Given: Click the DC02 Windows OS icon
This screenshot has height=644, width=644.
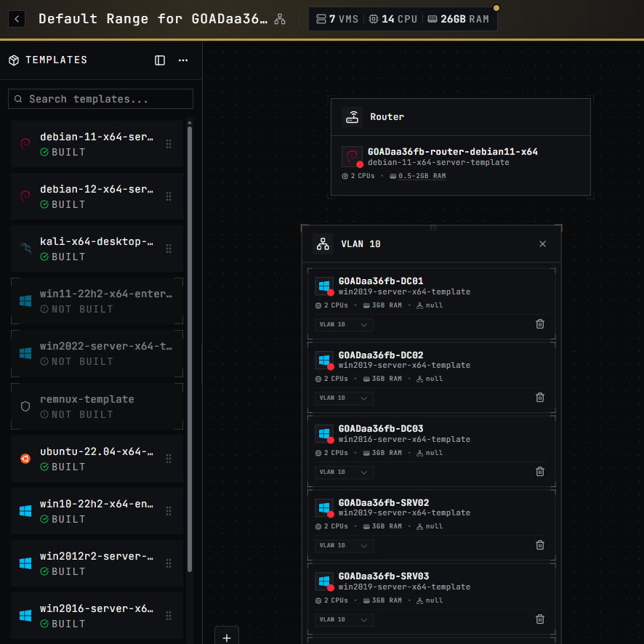Looking at the screenshot, I should 324,360.
